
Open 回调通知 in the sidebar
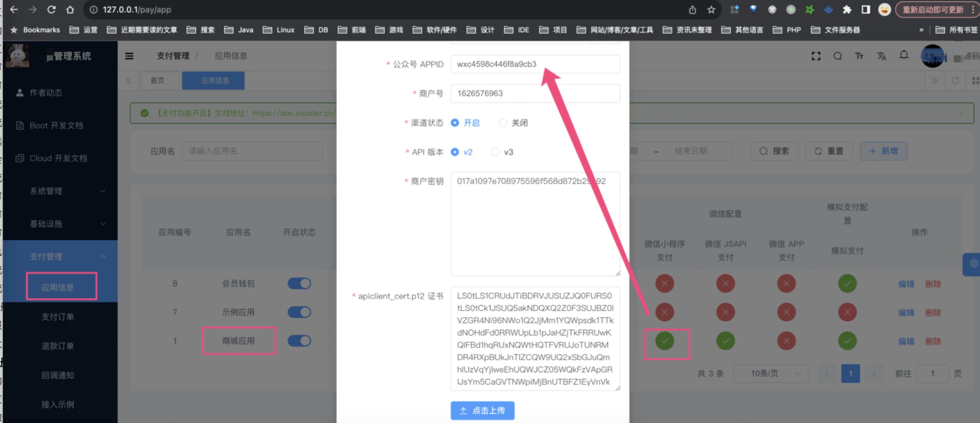[x=58, y=375]
